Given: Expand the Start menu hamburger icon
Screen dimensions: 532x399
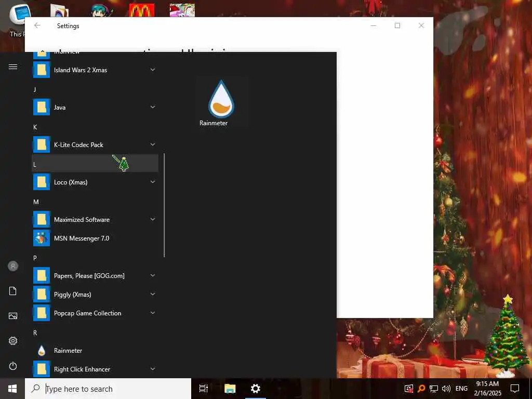Looking at the screenshot, I should (x=13, y=66).
